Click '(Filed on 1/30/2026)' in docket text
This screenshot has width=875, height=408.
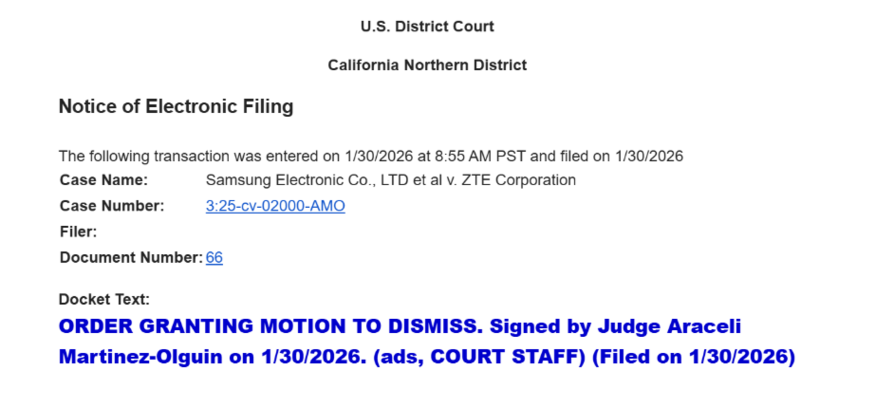(693, 357)
